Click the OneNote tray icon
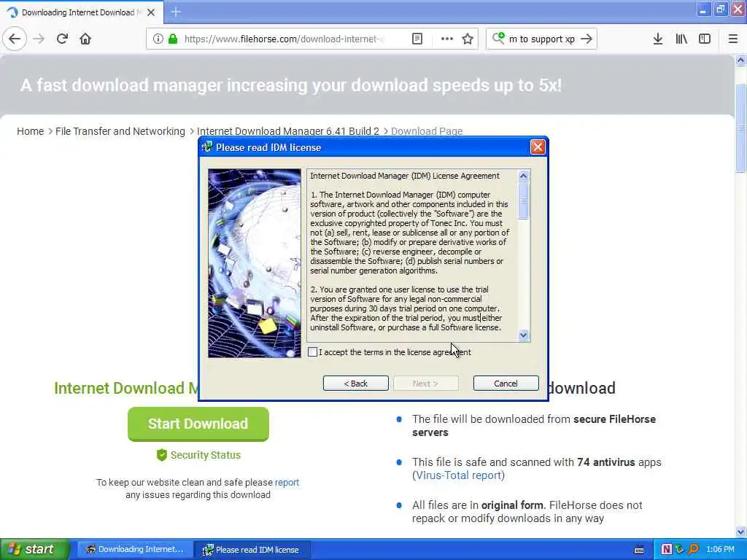Image resolution: width=747 pixels, height=560 pixels. point(667,550)
